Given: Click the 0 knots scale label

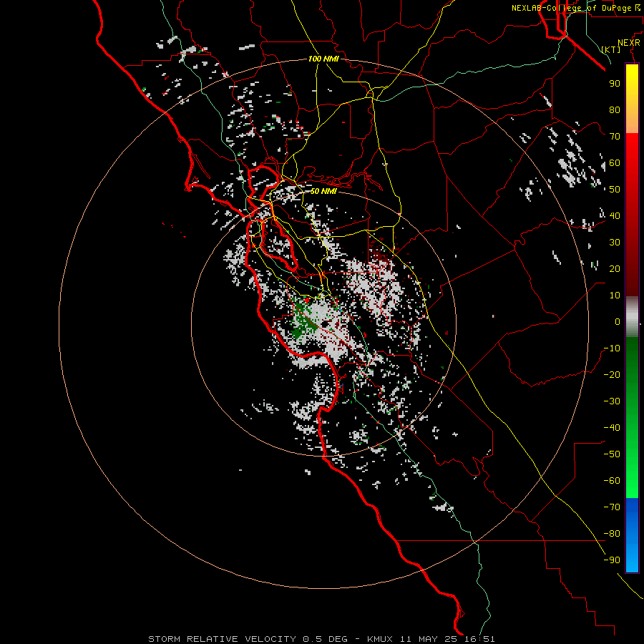Looking at the screenshot, I should point(618,321).
